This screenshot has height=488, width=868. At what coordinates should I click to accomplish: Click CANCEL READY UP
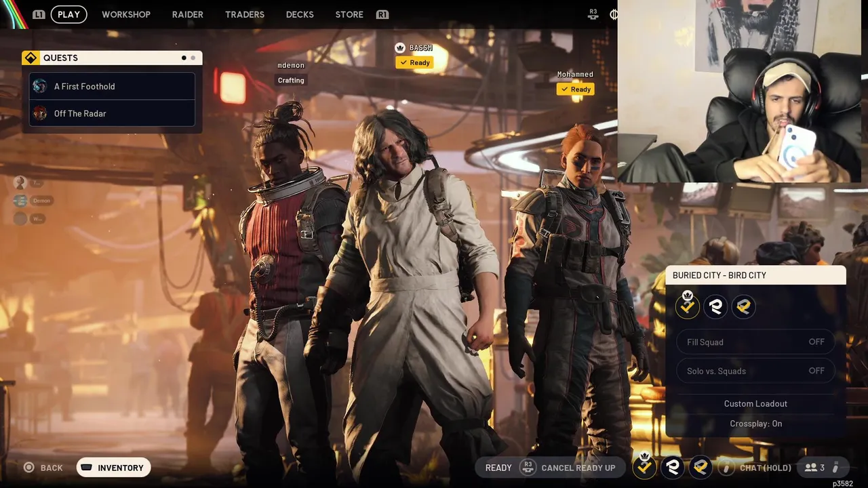578,468
